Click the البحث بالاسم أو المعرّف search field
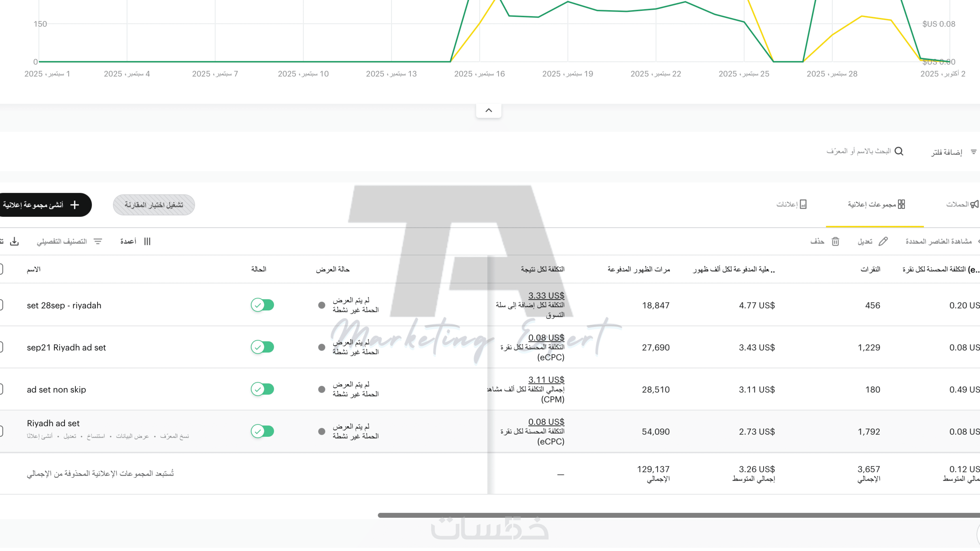This screenshot has height=551, width=980. click(864, 151)
